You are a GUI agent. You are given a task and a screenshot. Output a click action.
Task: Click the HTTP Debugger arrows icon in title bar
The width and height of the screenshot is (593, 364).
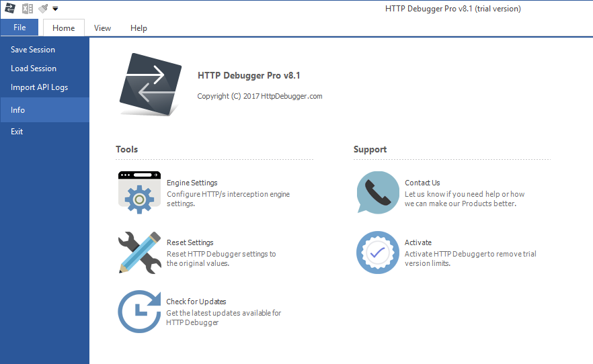tap(10, 8)
